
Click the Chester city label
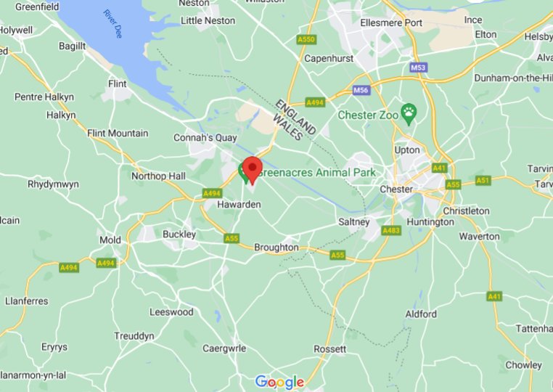[x=396, y=189]
